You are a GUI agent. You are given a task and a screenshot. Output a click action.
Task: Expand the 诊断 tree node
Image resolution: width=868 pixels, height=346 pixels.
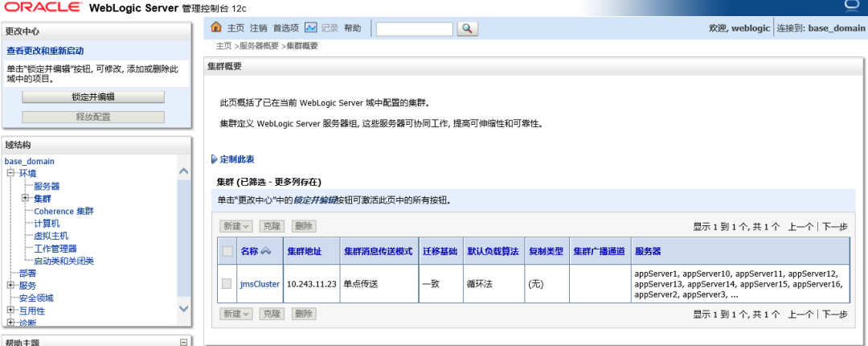[10, 322]
